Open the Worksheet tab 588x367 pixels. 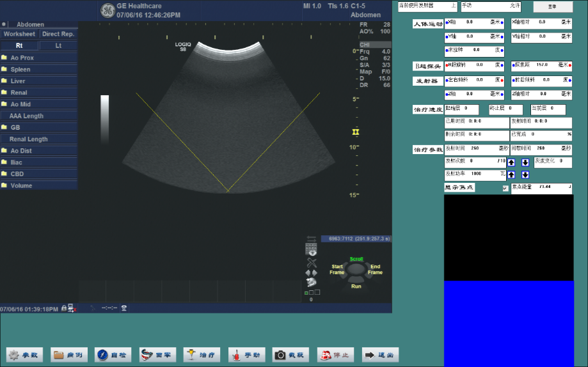pyautogui.click(x=19, y=34)
